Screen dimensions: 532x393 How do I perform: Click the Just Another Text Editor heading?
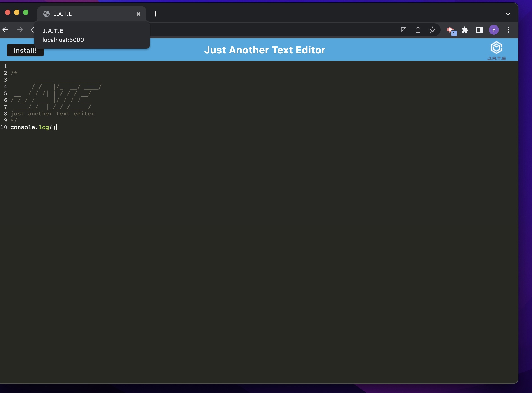click(x=265, y=50)
